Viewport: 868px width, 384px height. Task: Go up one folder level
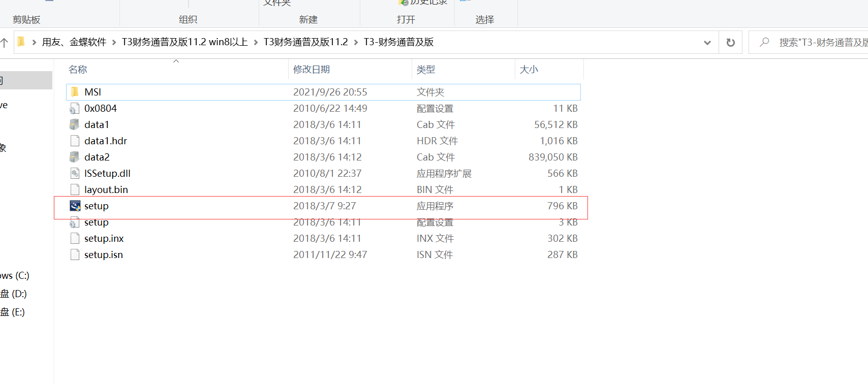(4, 43)
